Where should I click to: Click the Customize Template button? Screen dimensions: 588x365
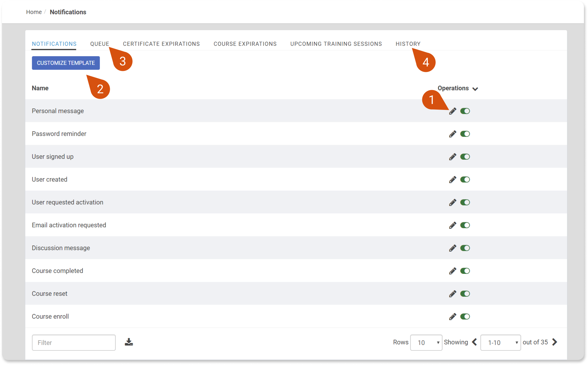click(66, 63)
